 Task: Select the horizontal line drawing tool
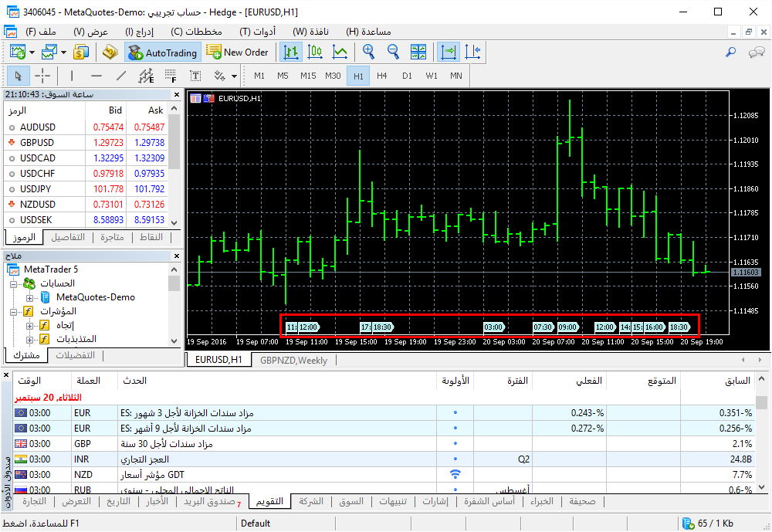pyautogui.click(x=96, y=76)
